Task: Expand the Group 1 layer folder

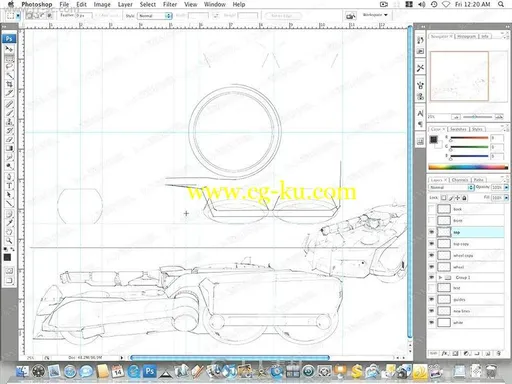Action: [440, 277]
